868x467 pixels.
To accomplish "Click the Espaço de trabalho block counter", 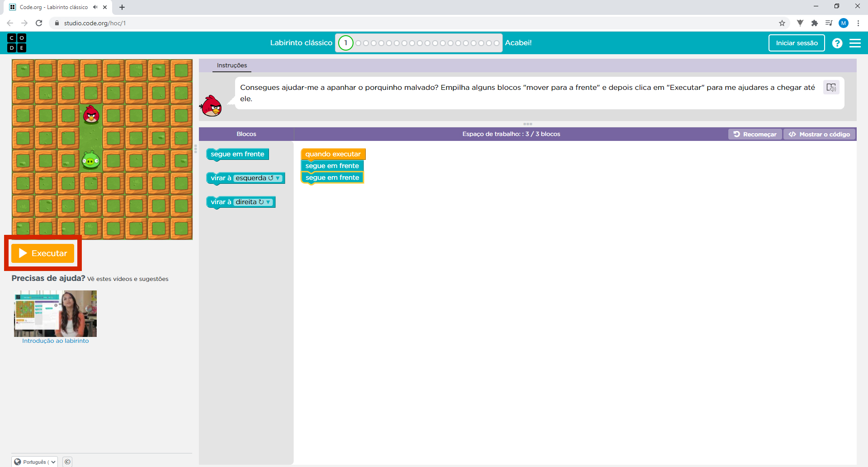I will coord(511,134).
